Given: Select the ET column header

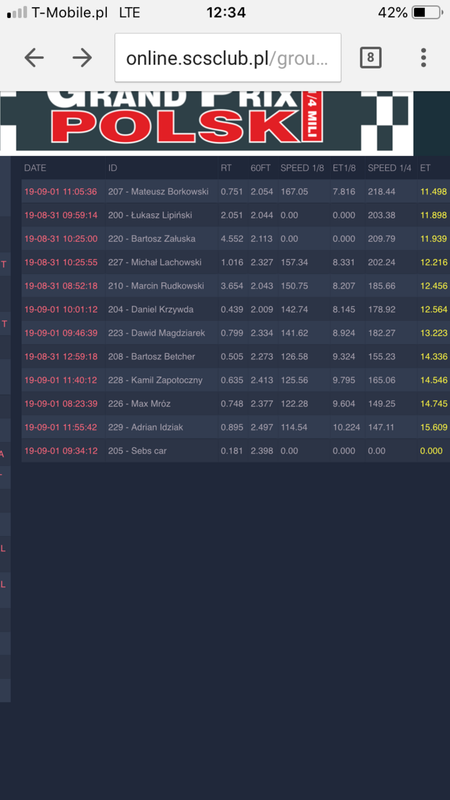Looking at the screenshot, I should [425, 168].
